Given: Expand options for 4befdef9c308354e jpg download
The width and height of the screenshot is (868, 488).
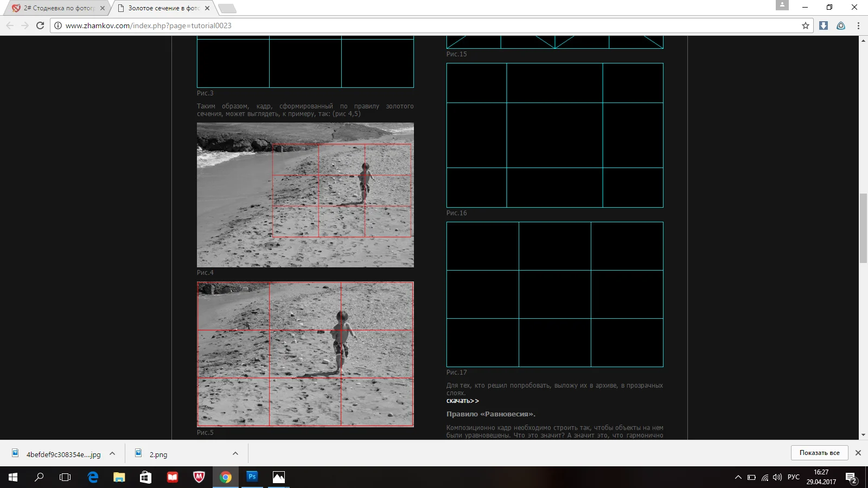Looking at the screenshot, I should (x=112, y=454).
